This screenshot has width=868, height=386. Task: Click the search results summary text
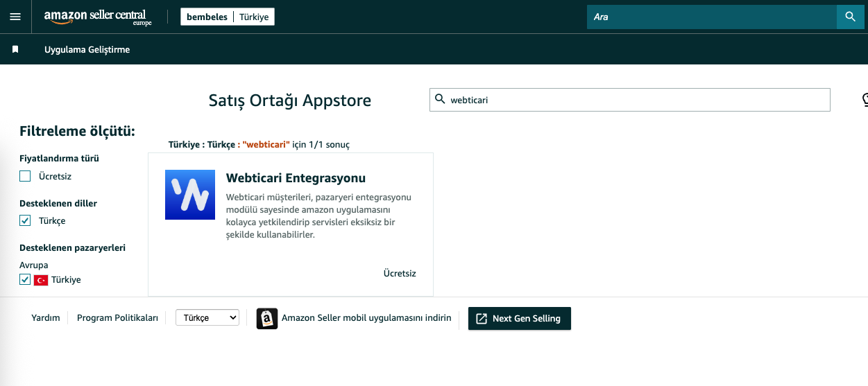point(259,145)
